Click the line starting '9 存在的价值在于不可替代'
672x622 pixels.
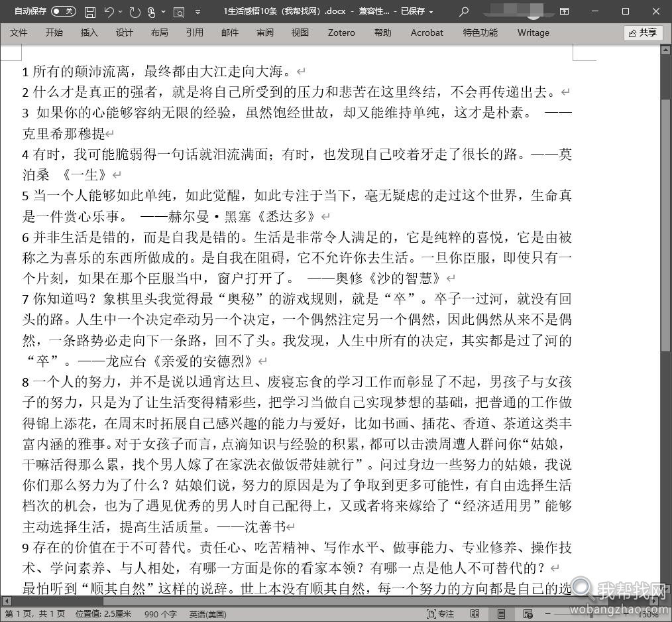click(297, 547)
